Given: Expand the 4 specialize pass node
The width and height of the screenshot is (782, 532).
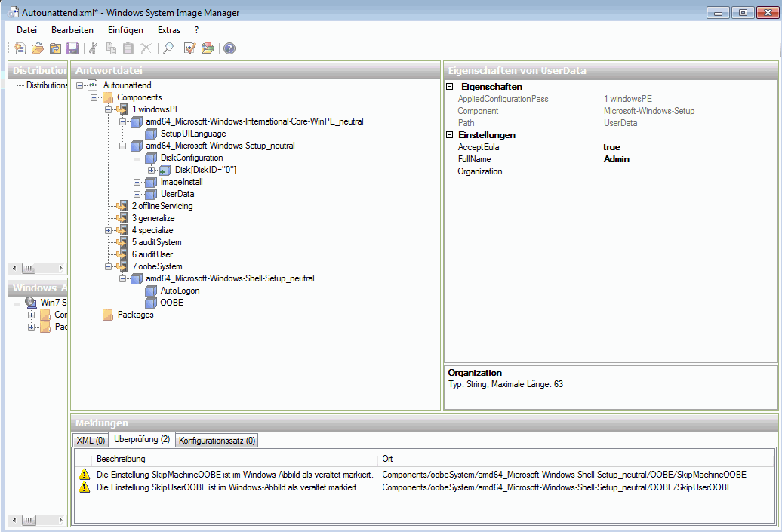Looking at the screenshot, I should click(108, 230).
